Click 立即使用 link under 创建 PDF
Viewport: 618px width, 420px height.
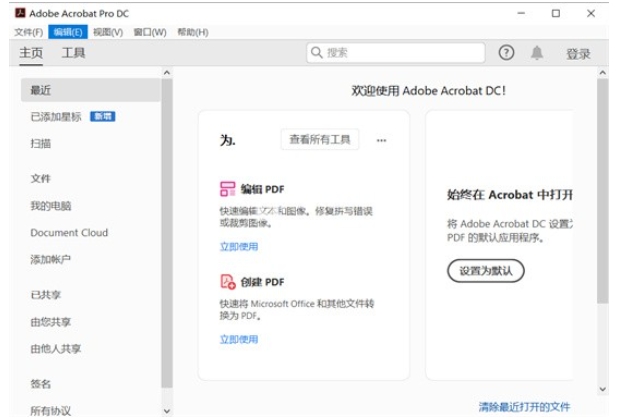tap(239, 339)
